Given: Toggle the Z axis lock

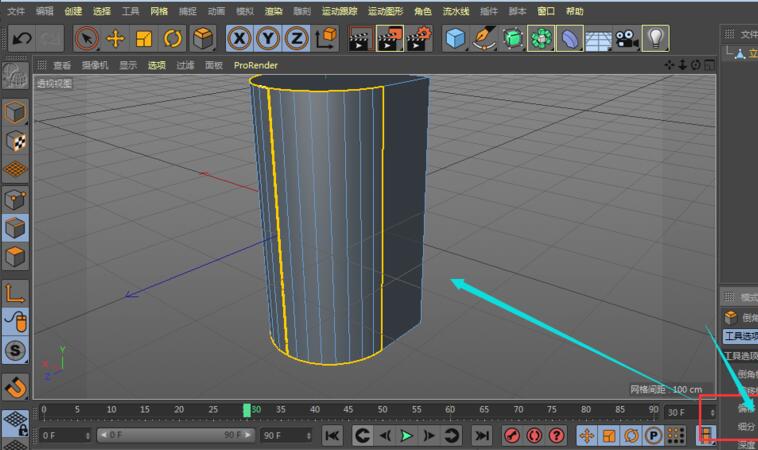Looking at the screenshot, I should 296,39.
